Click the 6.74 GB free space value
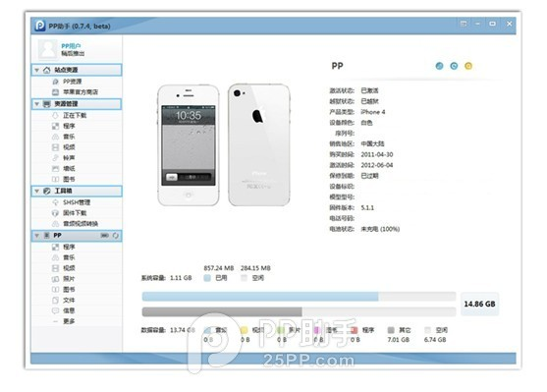The image size is (547, 392). (435, 340)
